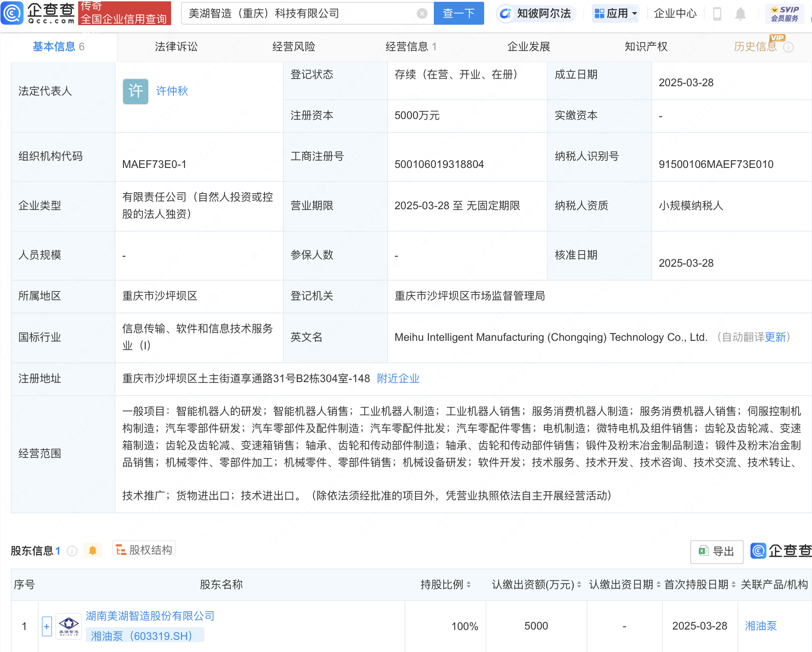Open the 知彼阿尔法 AI assistant
This screenshot has width=812, height=652.
tap(536, 13)
